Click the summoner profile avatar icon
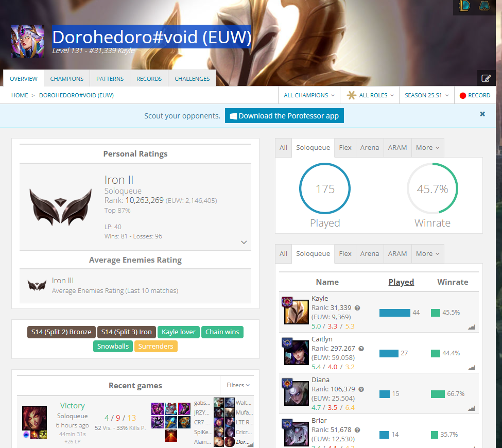The height and width of the screenshot is (448, 502). [28, 41]
